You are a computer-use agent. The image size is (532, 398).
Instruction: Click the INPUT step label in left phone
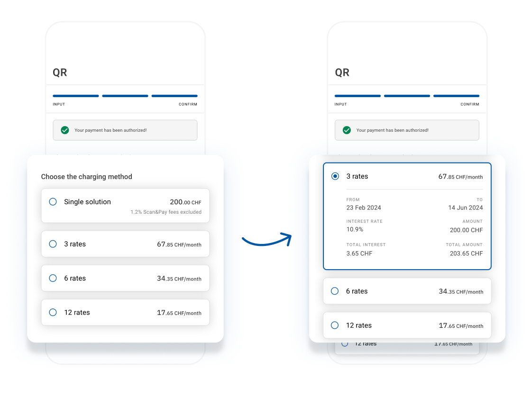click(x=59, y=104)
